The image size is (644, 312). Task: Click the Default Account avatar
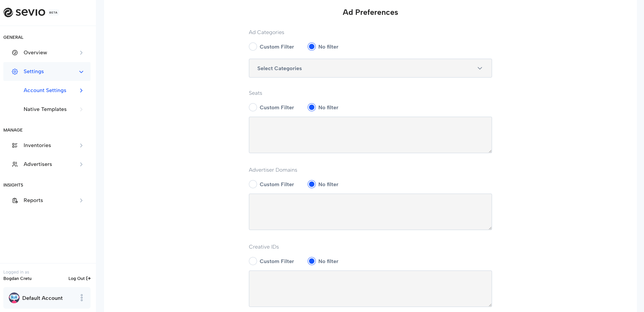tap(14, 298)
